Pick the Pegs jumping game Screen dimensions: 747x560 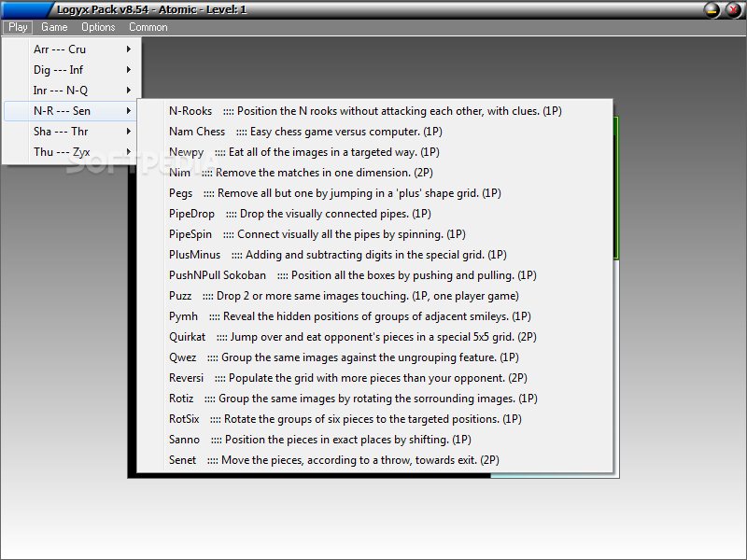pyautogui.click(x=374, y=193)
